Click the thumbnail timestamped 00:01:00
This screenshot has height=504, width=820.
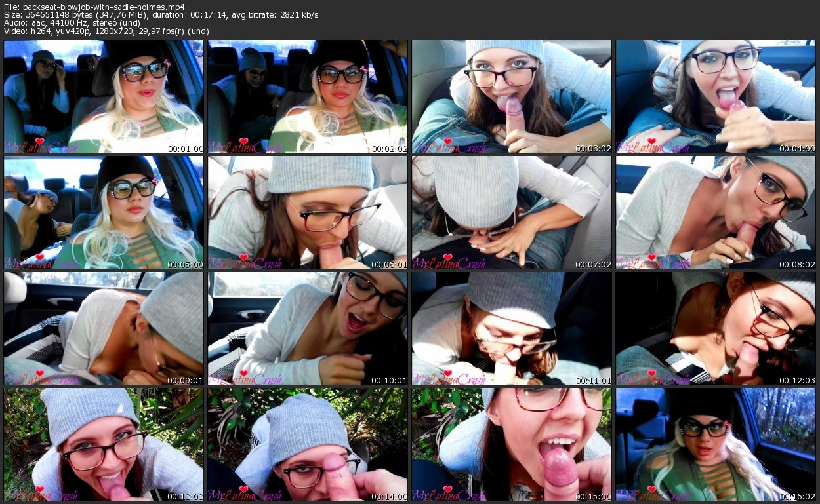[104, 96]
